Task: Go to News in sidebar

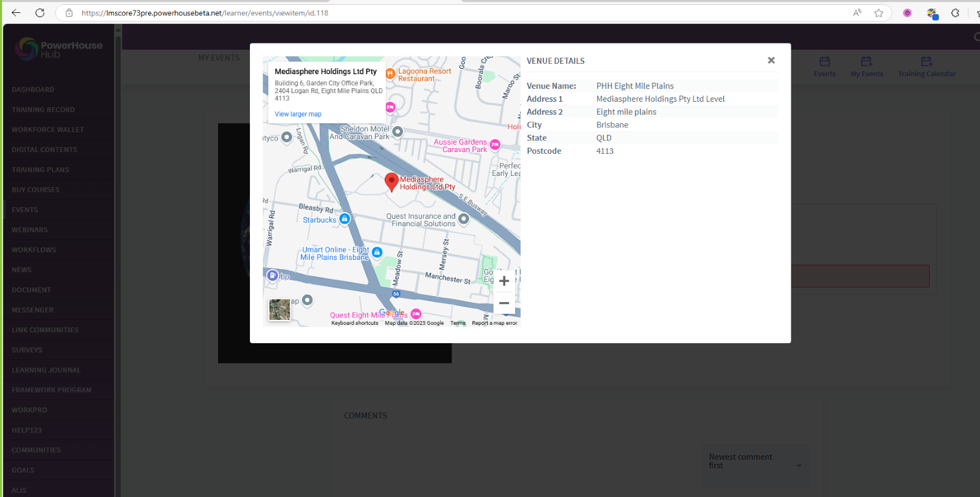Action: [x=21, y=270]
